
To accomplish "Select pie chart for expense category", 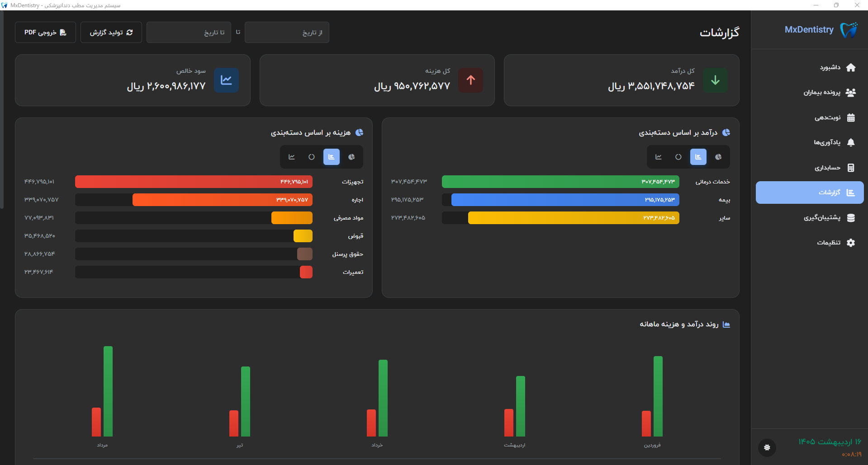I will click(x=351, y=157).
